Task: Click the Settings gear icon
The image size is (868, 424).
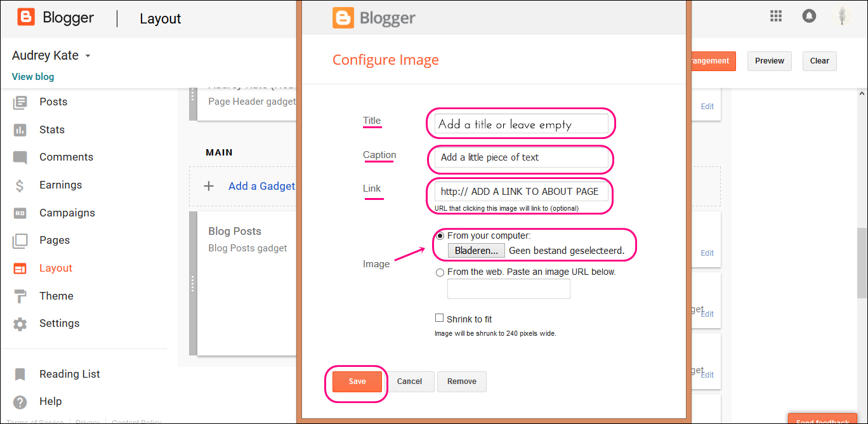Action: tap(20, 324)
